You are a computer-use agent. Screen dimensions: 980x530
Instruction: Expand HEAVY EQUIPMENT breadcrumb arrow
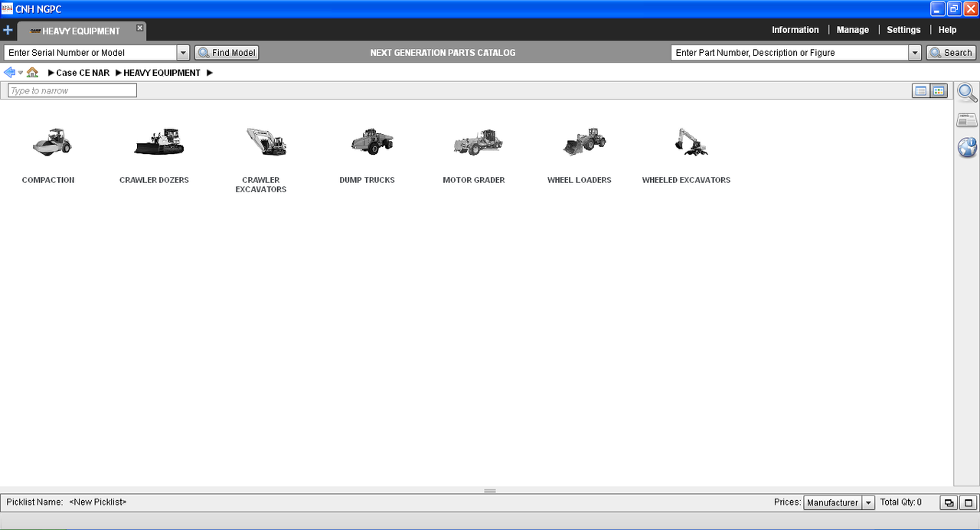(119, 73)
